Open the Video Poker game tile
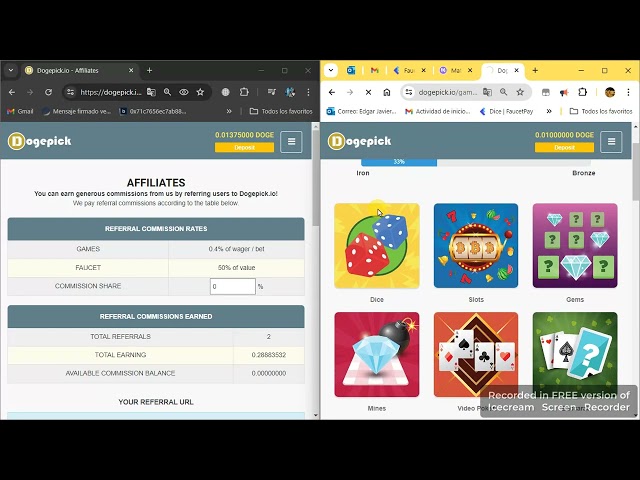The image size is (640, 480). click(x=476, y=354)
